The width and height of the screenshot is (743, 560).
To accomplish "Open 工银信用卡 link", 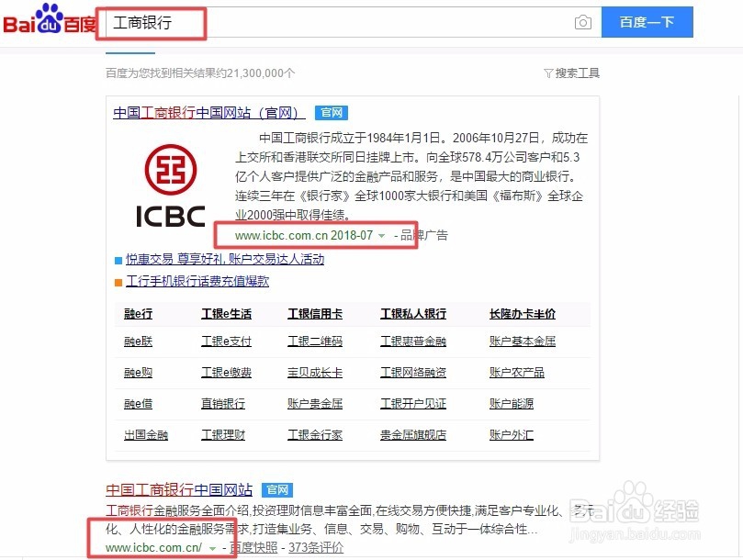I will (x=315, y=314).
